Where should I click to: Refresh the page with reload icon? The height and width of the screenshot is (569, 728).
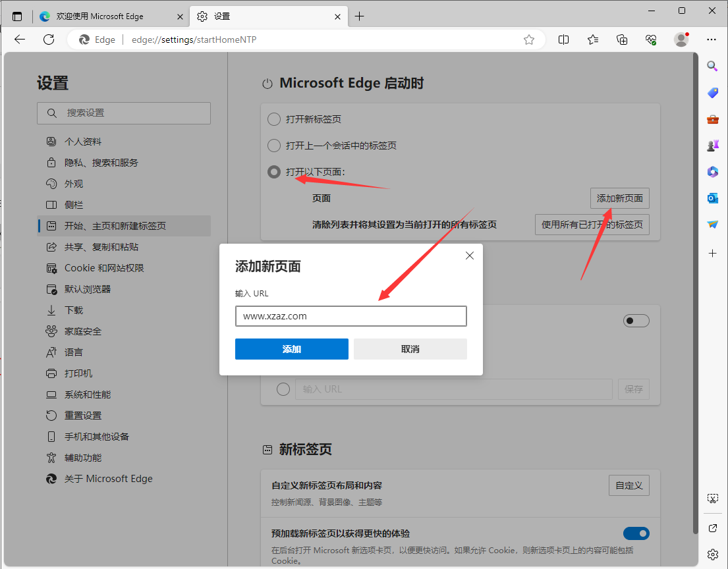point(49,40)
